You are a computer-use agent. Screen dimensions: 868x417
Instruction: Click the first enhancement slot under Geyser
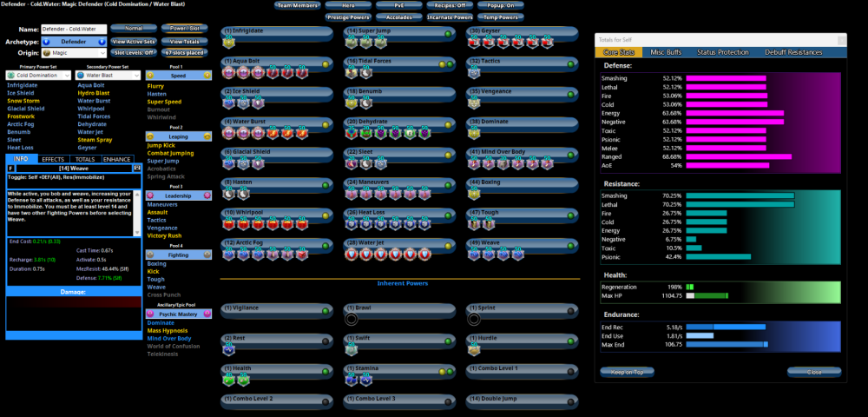coord(474,43)
